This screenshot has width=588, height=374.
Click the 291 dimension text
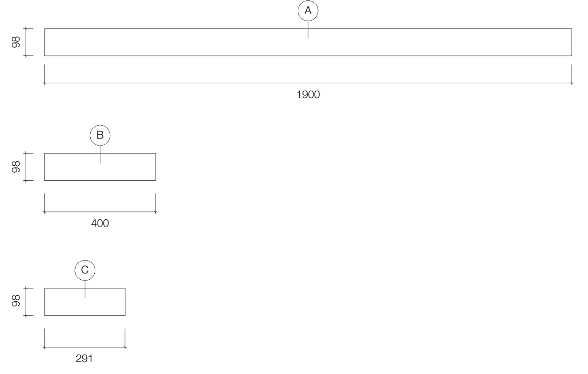pyautogui.click(x=85, y=359)
